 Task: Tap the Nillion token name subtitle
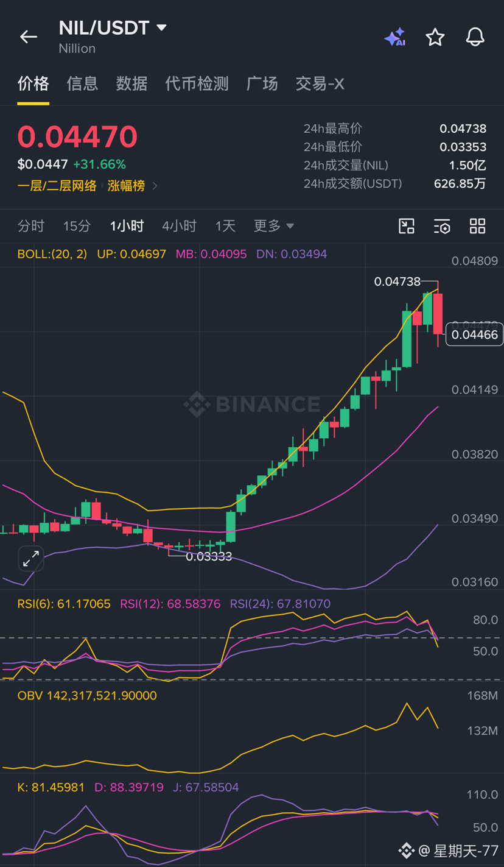point(77,48)
